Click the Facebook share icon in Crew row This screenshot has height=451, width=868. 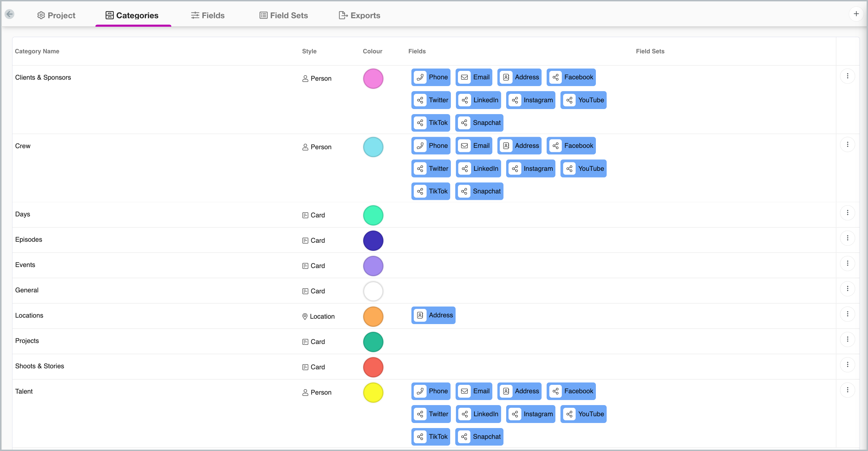[x=555, y=146]
